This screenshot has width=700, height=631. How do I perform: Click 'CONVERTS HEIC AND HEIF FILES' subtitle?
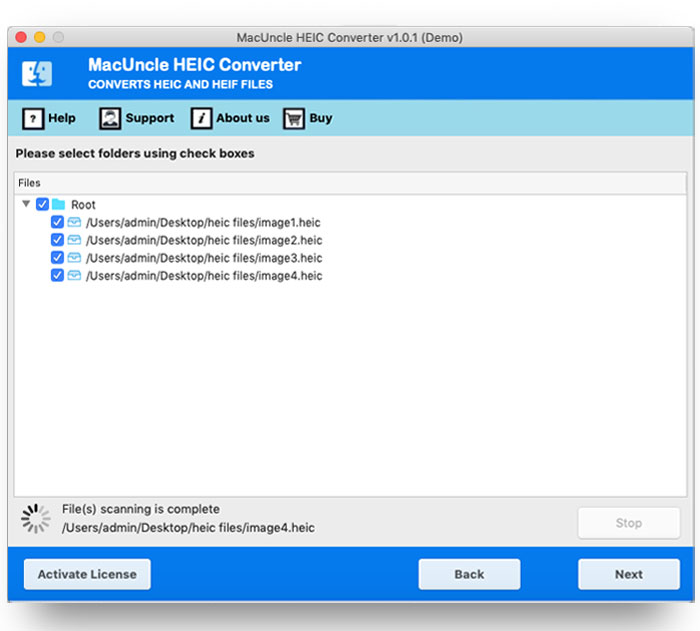coord(180,84)
